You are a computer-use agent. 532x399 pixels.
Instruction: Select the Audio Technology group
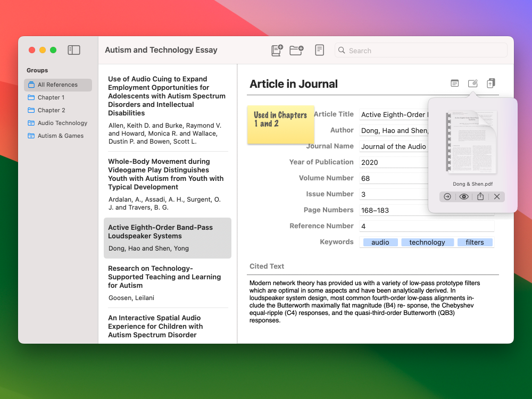pos(62,123)
